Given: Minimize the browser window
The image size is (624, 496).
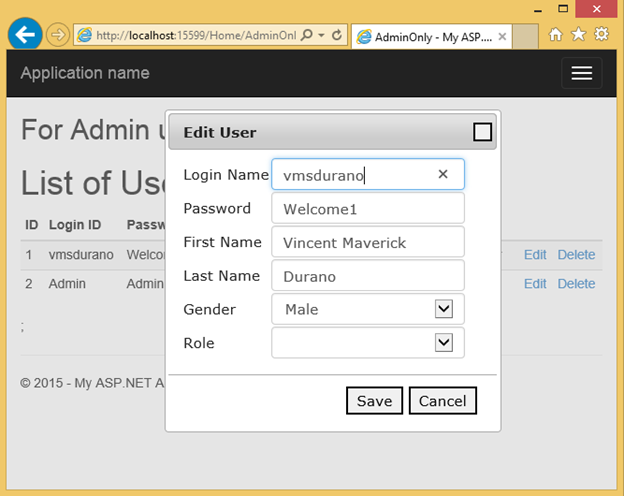Looking at the screenshot, I should pyautogui.click(x=538, y=10).
